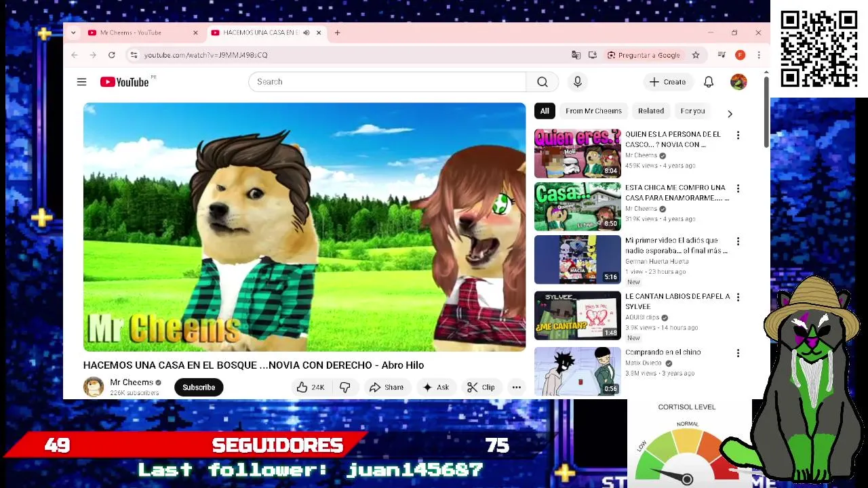Go to the YouTube home logo

(x=125, y=82)
